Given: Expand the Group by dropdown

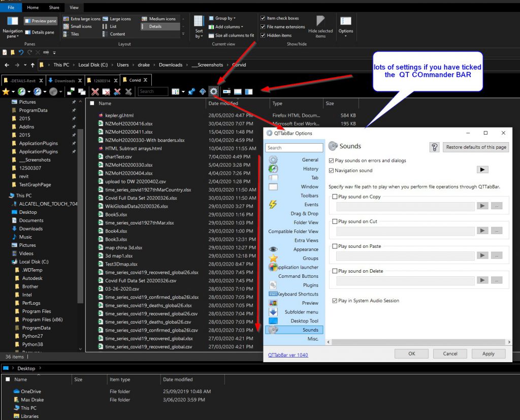Looking at the screenshot, I should coord(222,18).
